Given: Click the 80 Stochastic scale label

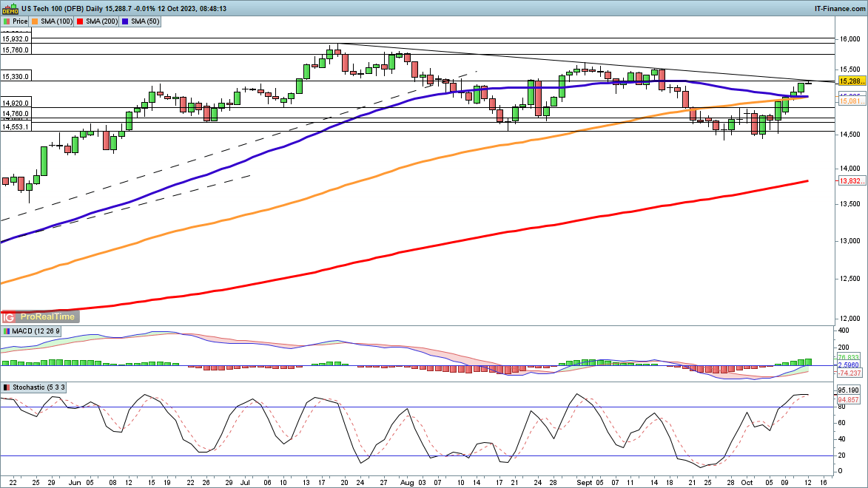Looking at the screenshot, I should (x=842, y=407).
